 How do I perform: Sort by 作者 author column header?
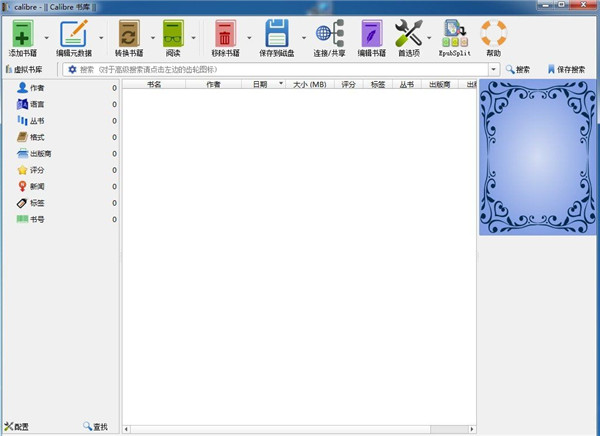click(x=214, y=84)
